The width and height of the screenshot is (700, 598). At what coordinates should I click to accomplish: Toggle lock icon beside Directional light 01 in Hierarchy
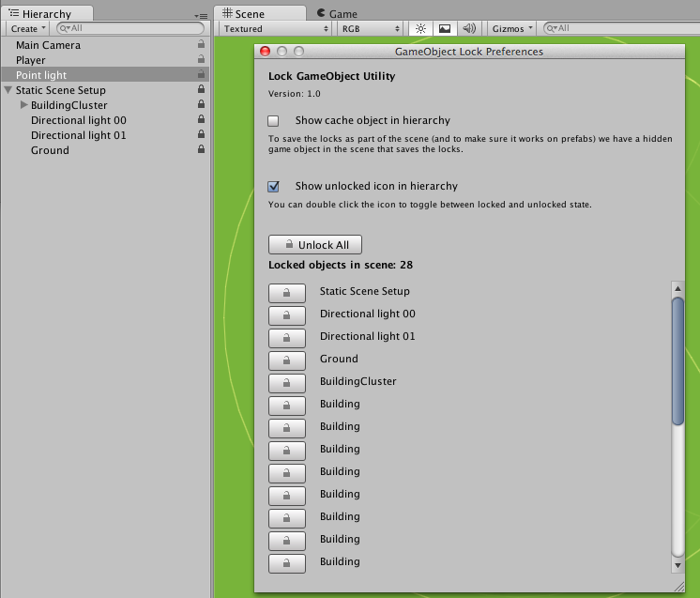click(x=202, y=133)
